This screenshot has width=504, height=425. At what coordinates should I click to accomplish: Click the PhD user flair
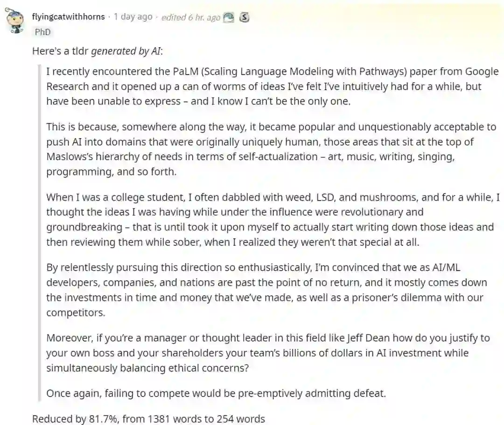pyautogui.click(x=43, y=32)
